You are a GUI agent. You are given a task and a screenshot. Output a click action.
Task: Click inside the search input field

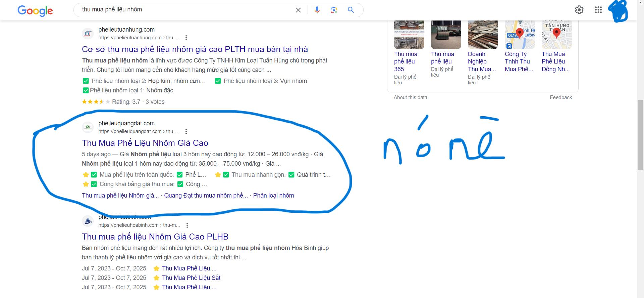click(x=184, y=10)
